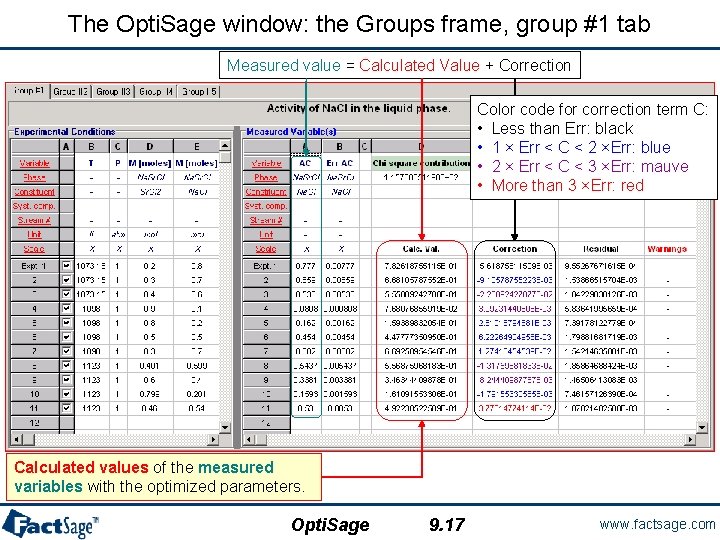Switch to the Group #3 tab

point(113,91)
